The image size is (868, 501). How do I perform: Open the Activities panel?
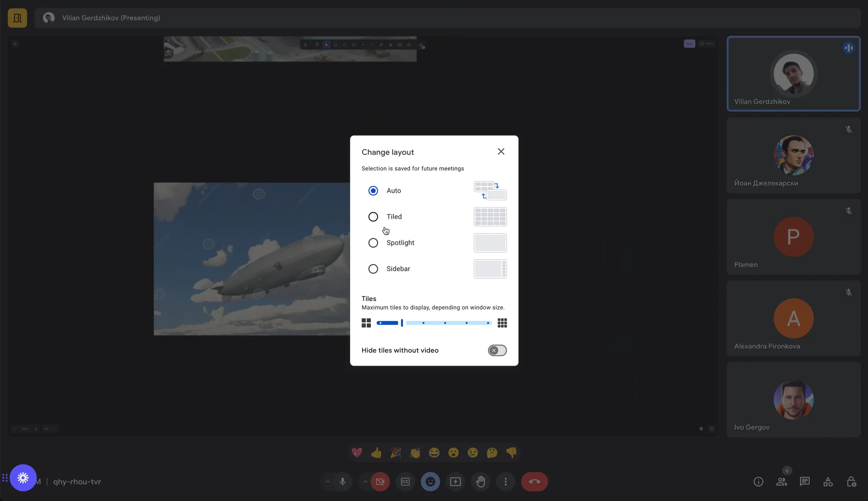828,482
